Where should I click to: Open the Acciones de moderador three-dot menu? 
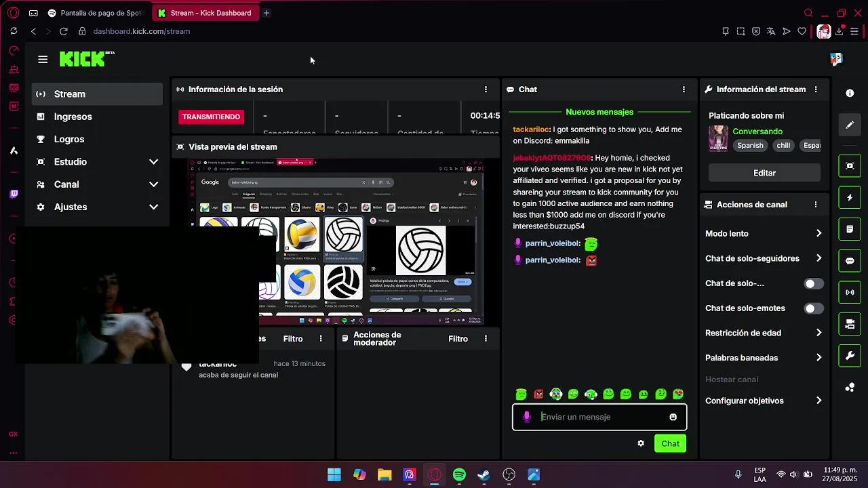click(486, 339)
